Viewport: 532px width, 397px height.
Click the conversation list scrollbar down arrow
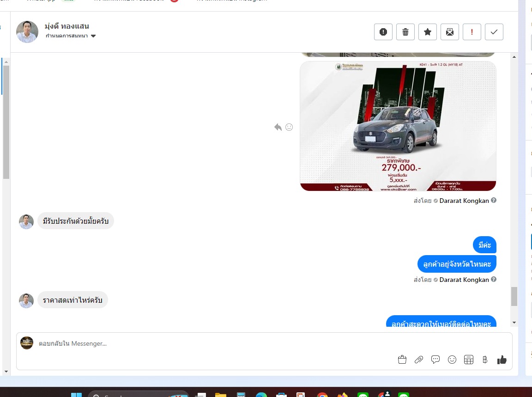coord(6,372)
